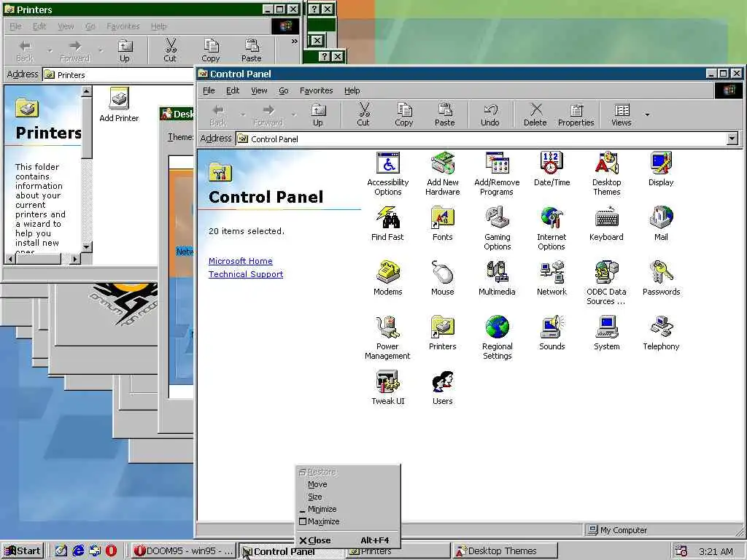Click the Printers window address field

(x=118, y=75)
